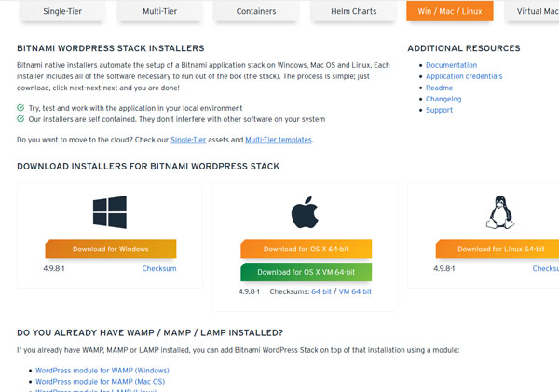Download the Windows installer
559x392 pixels.
[111, 249]
